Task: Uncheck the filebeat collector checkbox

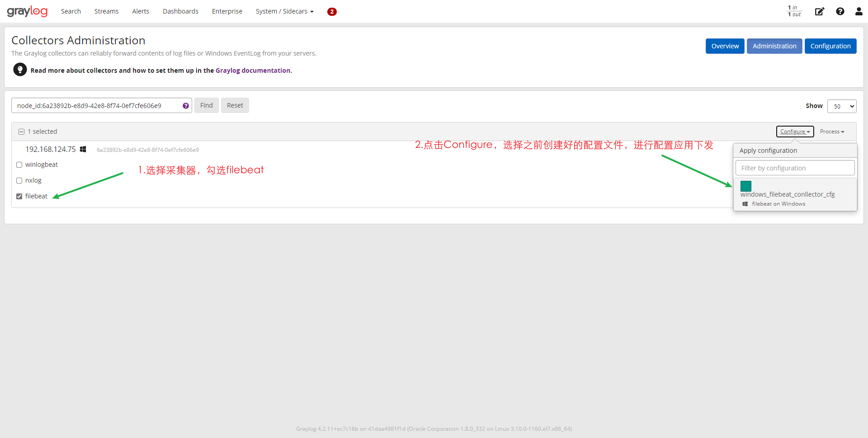Action: [x=19, y=196]
